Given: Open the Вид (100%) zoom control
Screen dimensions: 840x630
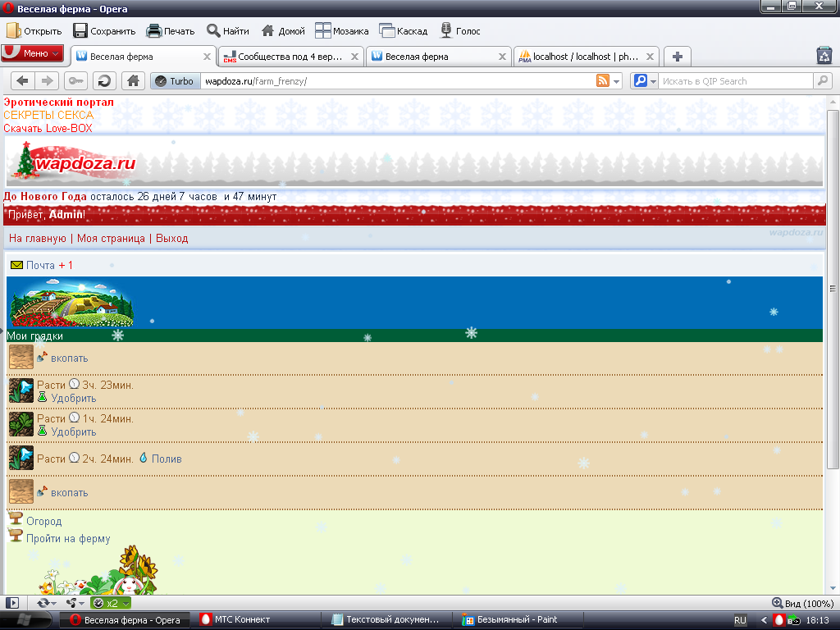Looking at the screenshot, I should 803,603.
